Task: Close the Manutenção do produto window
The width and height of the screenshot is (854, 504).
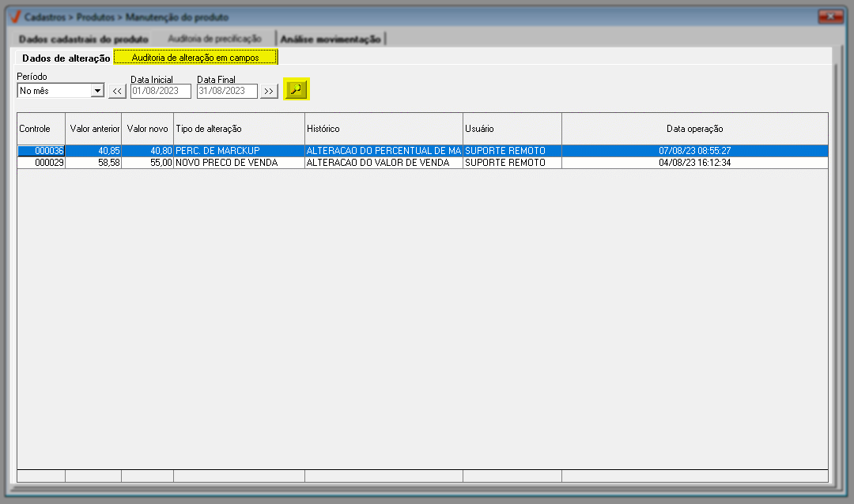Action: 830,17
